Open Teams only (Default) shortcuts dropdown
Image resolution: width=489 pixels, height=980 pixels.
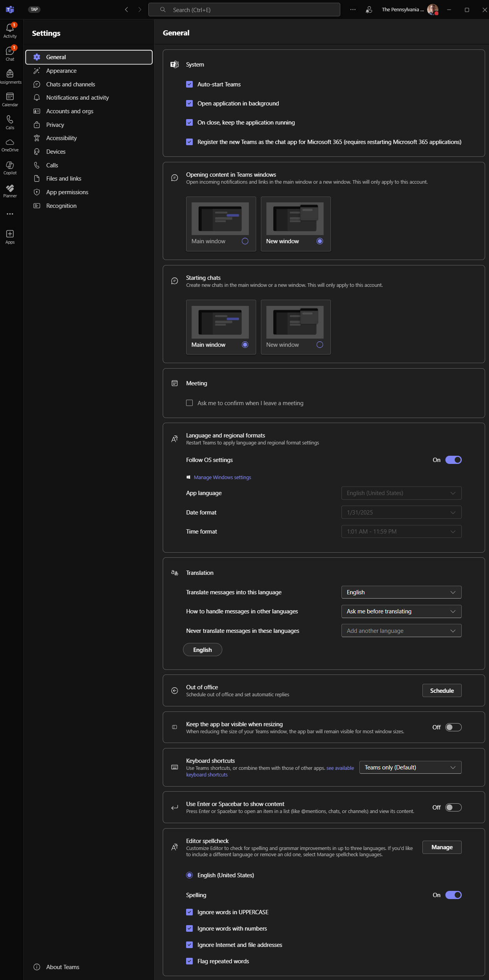click(x=410, y=767)
